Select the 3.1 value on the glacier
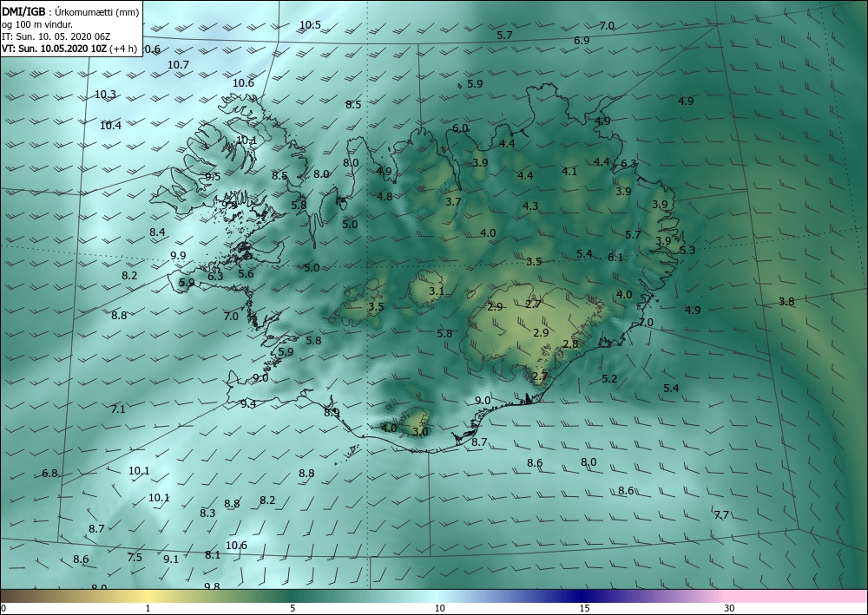 pyautogui.click(x=437, y=291)
